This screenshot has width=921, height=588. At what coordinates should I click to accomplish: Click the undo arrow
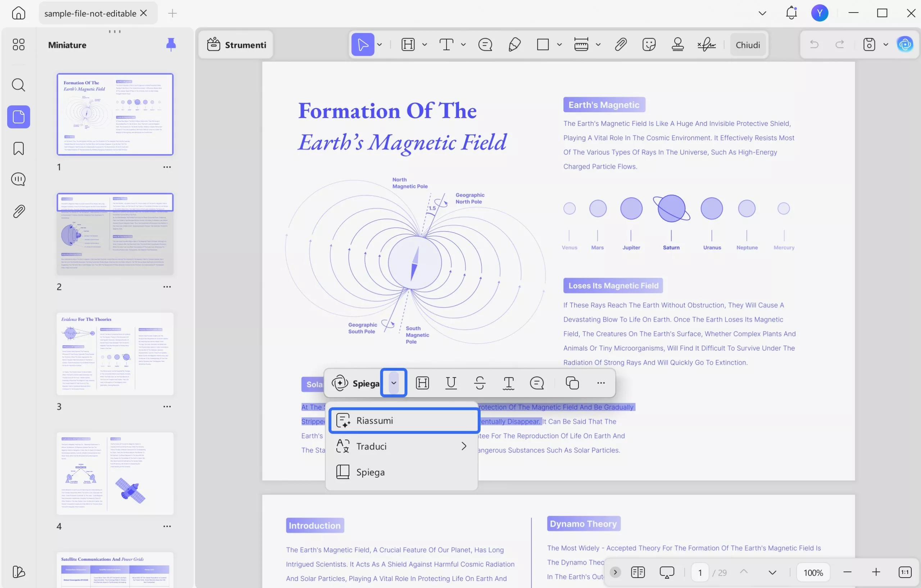click(814, 45)
